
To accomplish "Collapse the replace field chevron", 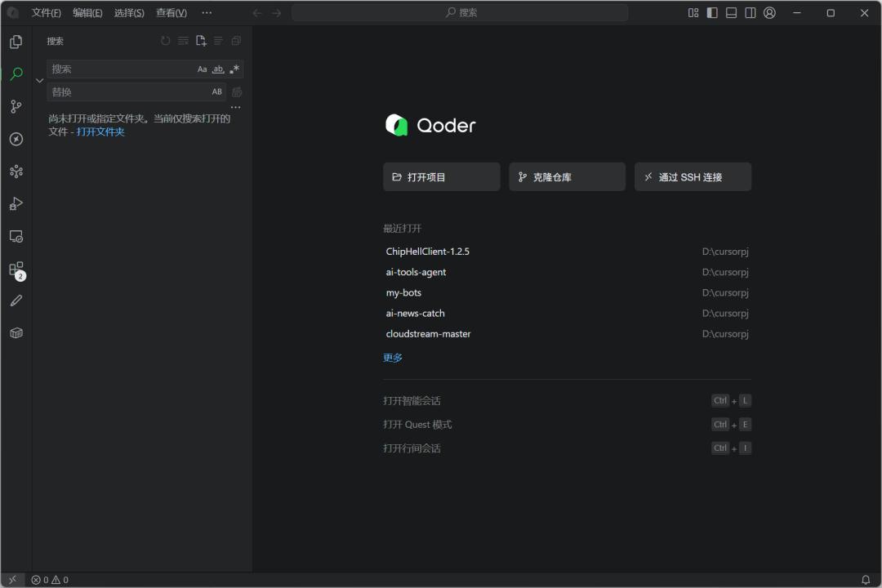I will coord(39,81).
